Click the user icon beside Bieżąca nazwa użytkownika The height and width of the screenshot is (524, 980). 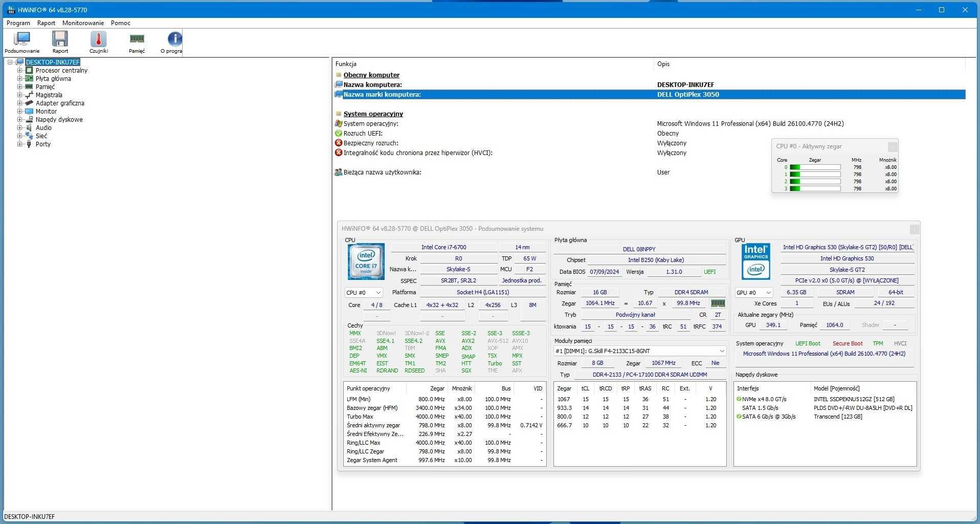point(338,172)
